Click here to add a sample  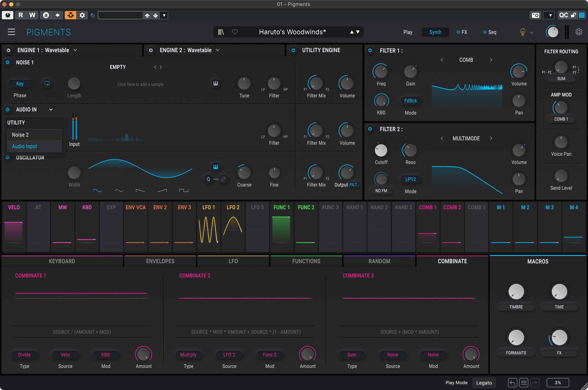point(140,84)
